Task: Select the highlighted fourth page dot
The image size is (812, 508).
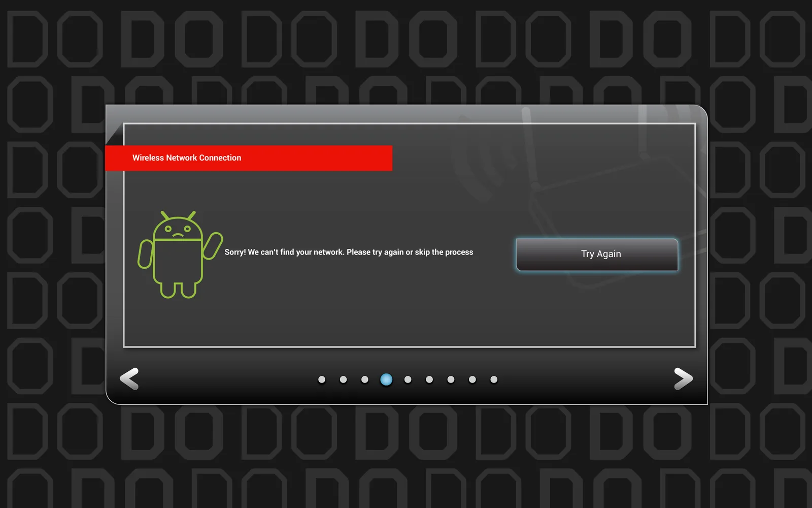Action: click(386, 379)
